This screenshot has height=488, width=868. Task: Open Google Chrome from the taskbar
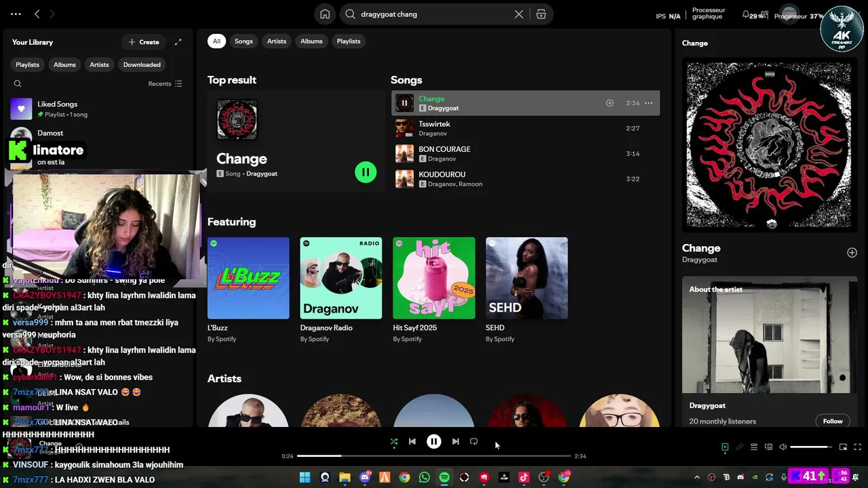pyautogui.click(x=404, y=478)
